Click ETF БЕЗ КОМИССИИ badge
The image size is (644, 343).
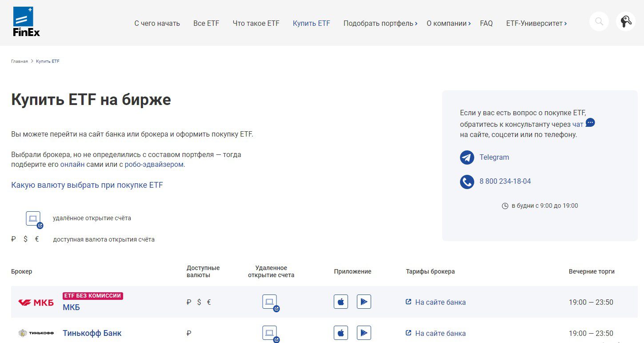click(x=93, y=296)
